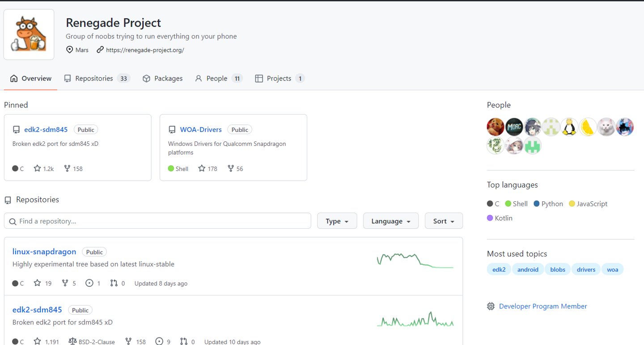Open the linux-snapdragon repository
Image resolution: width=644 pixels, height=345 pixels.
pos(44,251)
